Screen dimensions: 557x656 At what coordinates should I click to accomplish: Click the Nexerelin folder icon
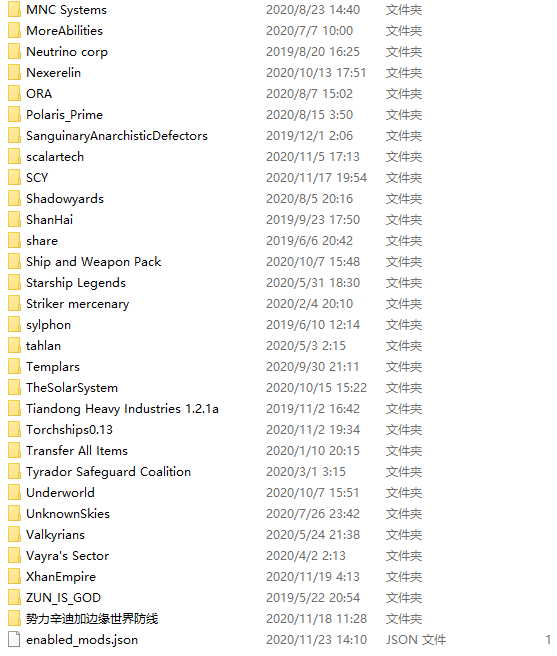point(14,72)
